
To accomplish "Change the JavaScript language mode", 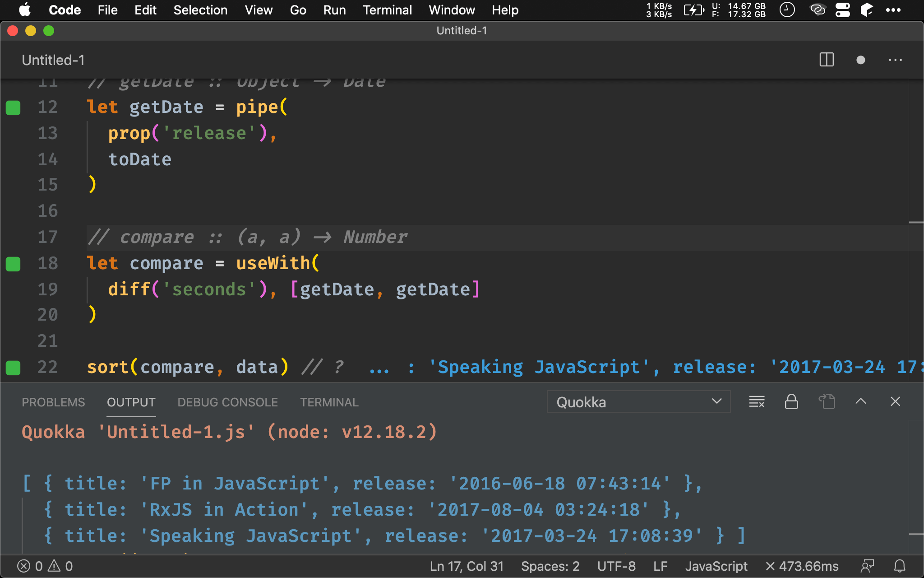I will [716, 566].
